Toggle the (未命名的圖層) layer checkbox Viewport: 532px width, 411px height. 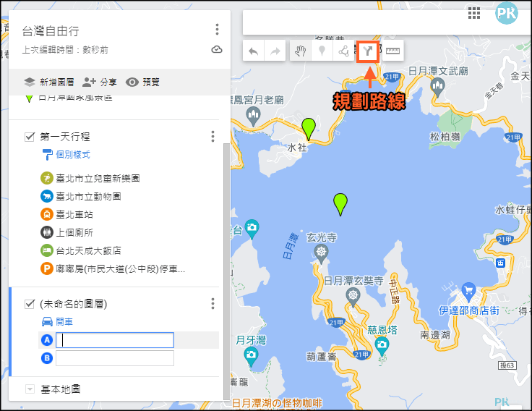pos(30,304)
